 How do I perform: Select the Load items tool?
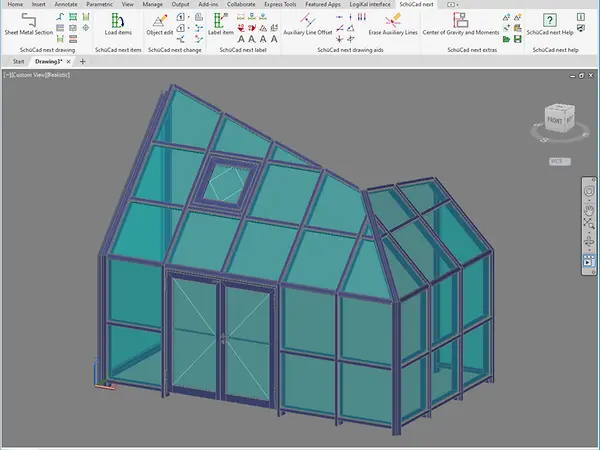tap(117, 25)
